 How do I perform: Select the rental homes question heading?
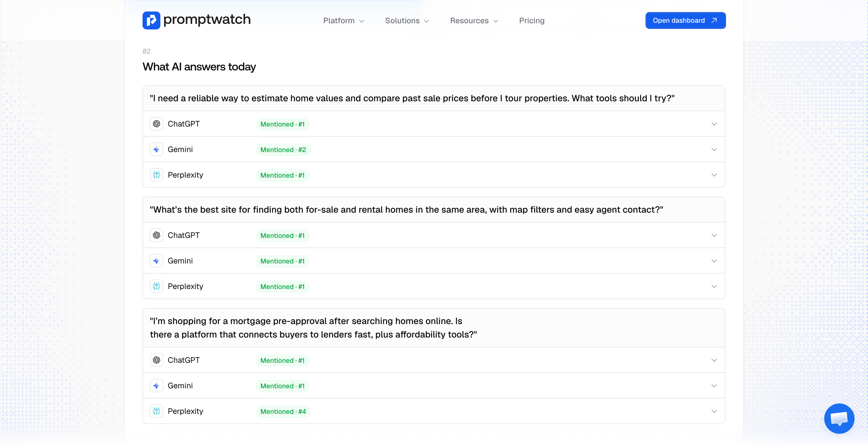tap(407, 210)
